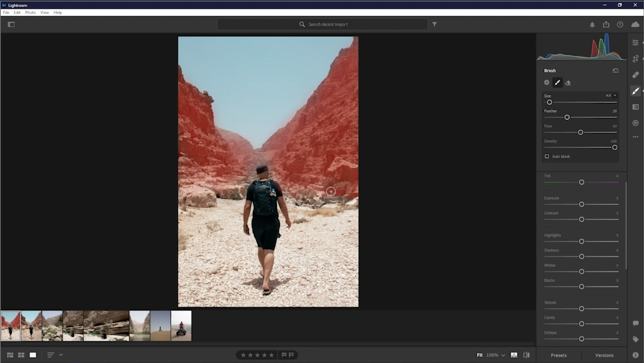Click the Presets button
This screenshot has width=644, height=363.
click(x=558, y=355)
